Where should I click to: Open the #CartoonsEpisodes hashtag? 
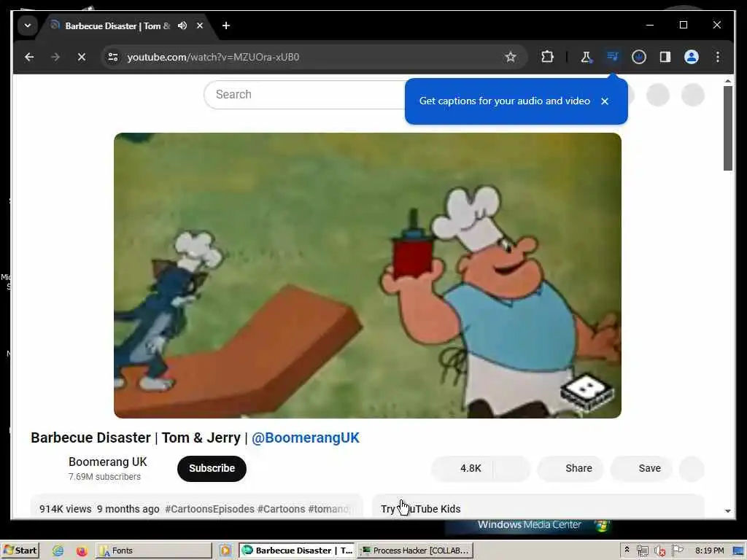[x=209, y=509]
